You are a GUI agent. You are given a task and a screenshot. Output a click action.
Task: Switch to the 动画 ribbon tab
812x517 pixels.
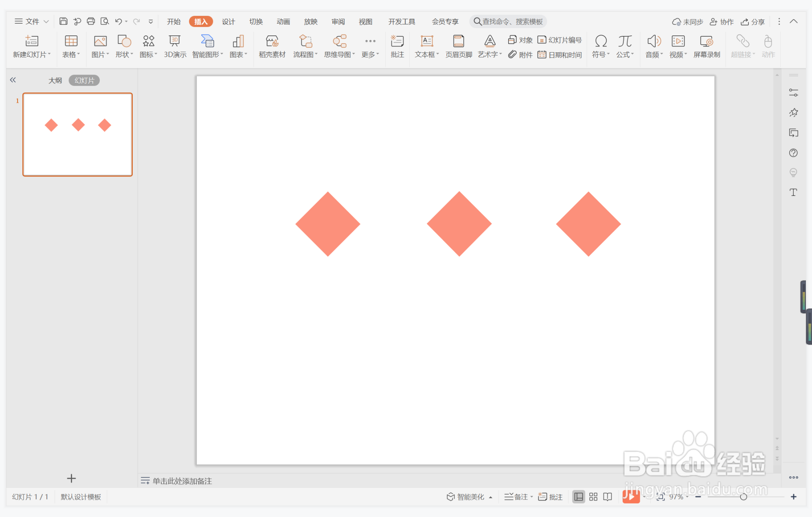283,22
